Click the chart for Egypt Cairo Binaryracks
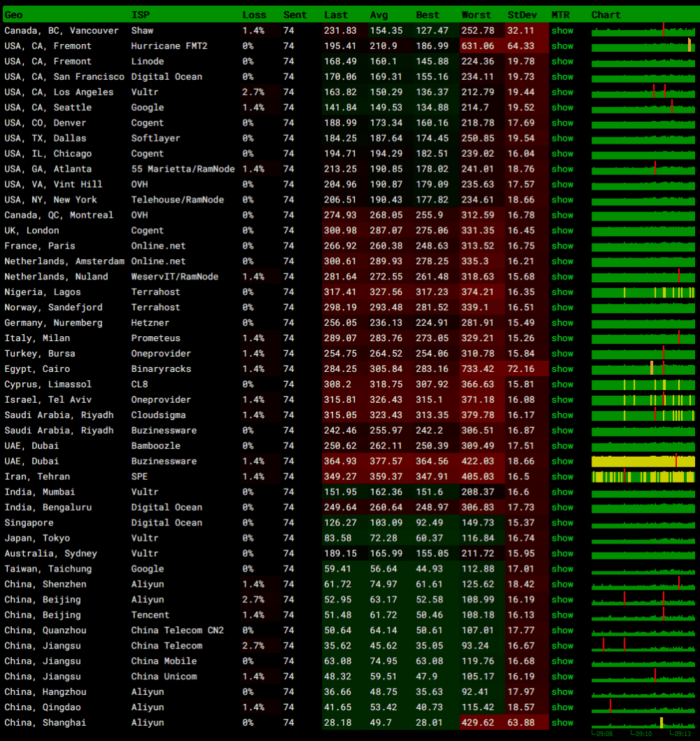700x741 pixels. click(643, 368)
